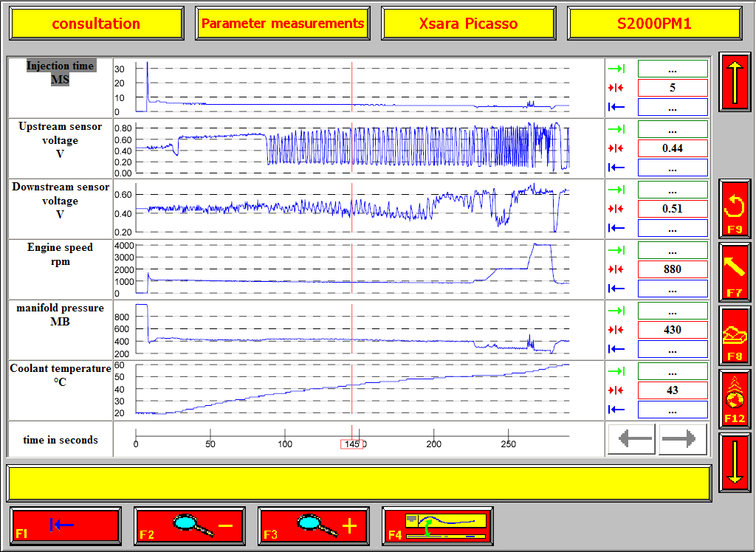Screen dimensions: 756x552
Task: Select the Downstream sensor voltage label
Action: point(61,201)
